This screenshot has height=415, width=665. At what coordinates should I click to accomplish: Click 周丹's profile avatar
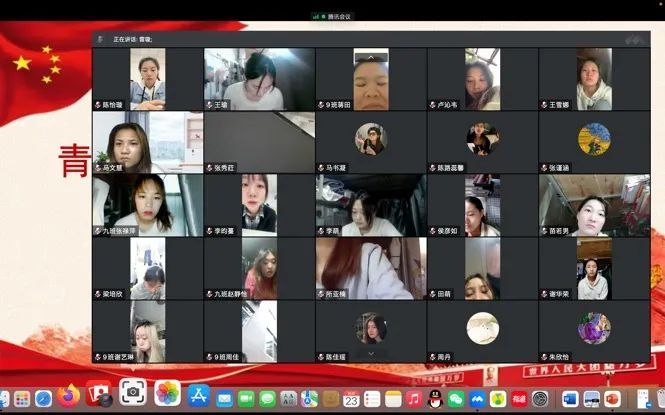482,328
